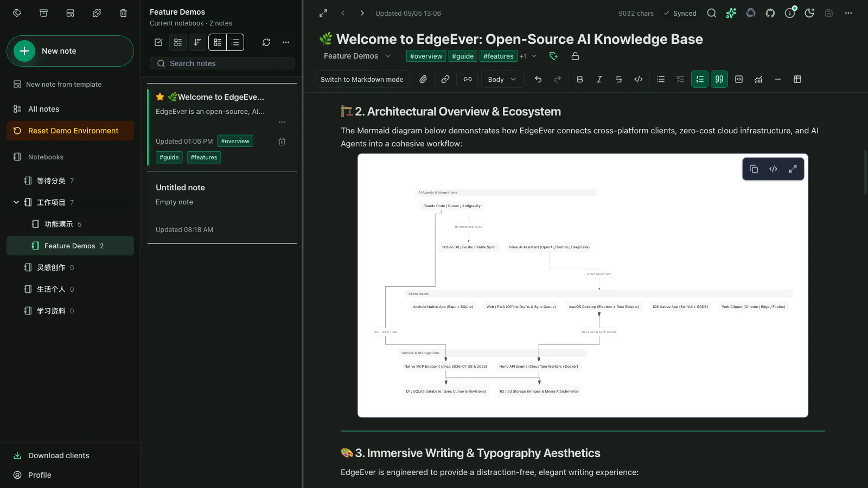
Task: Click the save note icon
Action: point(829,13)
